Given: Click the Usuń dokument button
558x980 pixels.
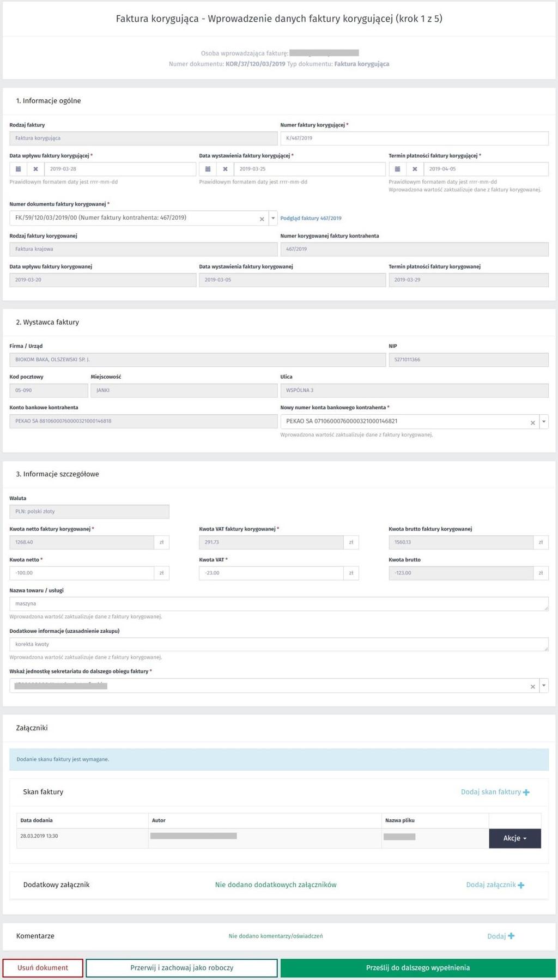Looking at the screenshot, I should click(43, 967).
